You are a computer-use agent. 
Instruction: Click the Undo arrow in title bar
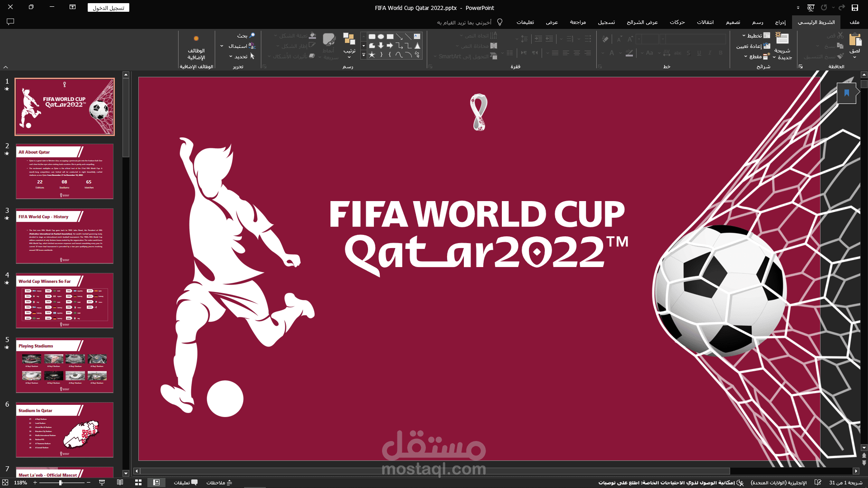tap(841, 8)
